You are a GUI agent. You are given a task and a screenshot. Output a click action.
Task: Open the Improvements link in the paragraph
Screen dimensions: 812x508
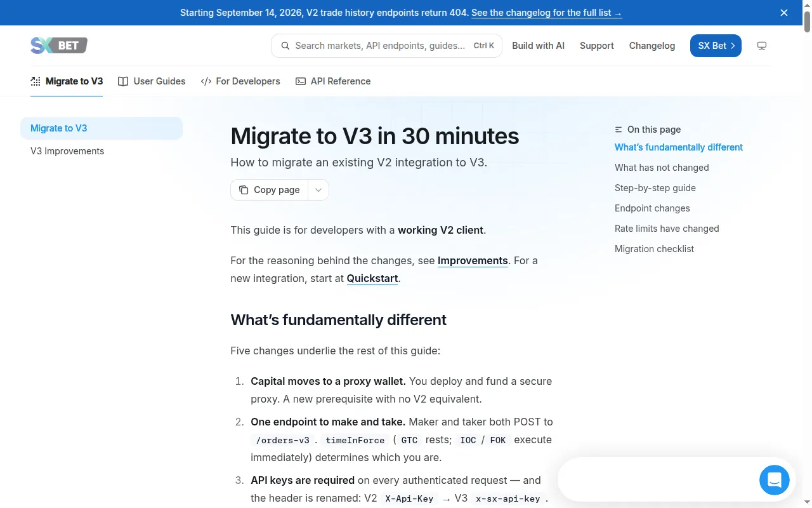pos(473,260)
